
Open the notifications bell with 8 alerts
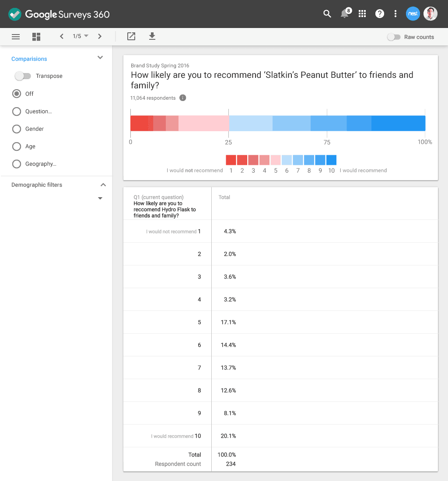(x=344, y=14)
